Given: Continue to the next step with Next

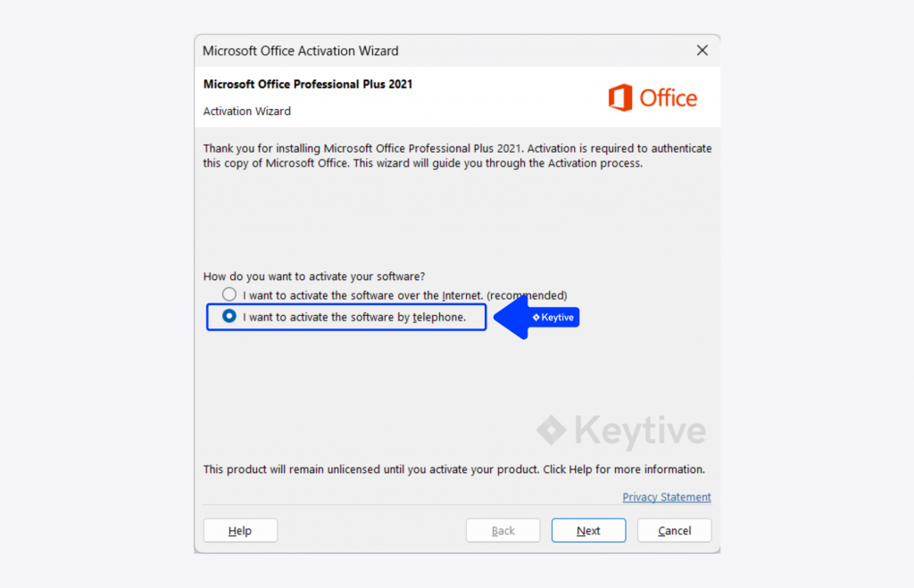Looking at the screenshot, I should click(589, 530).
